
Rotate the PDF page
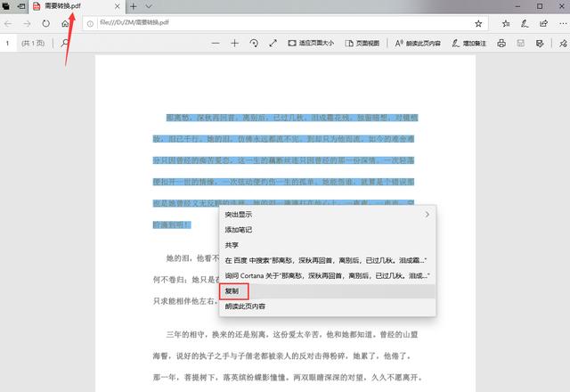(x=254, y=44)
